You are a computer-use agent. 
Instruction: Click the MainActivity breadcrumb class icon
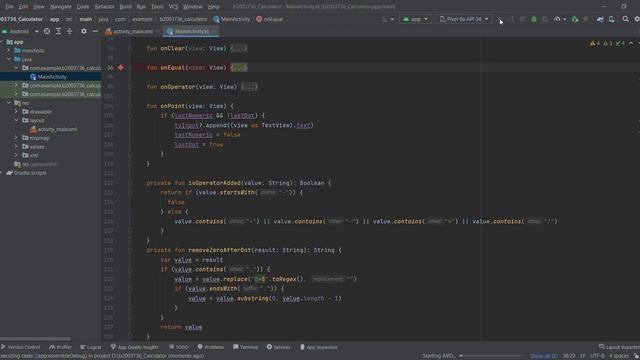pos(216,19)
